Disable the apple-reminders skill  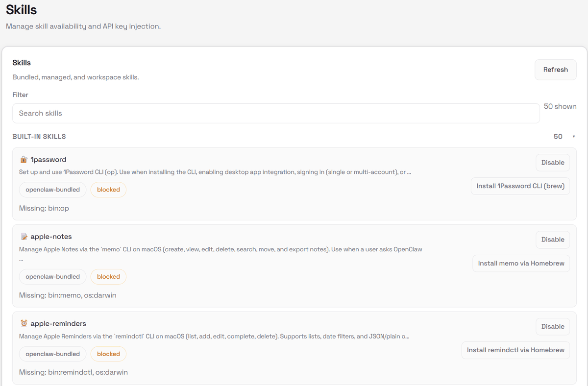553,327
